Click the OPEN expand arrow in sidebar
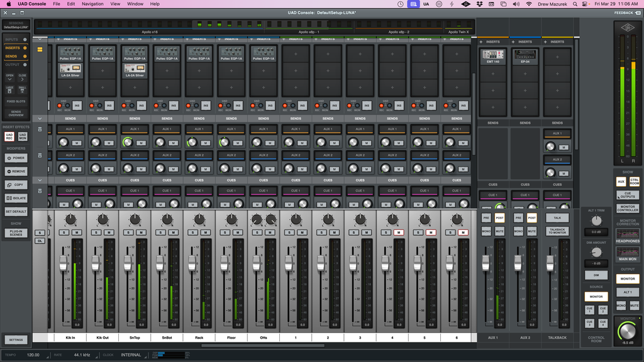This screenshot has height=362, width=644. (9, 77)
